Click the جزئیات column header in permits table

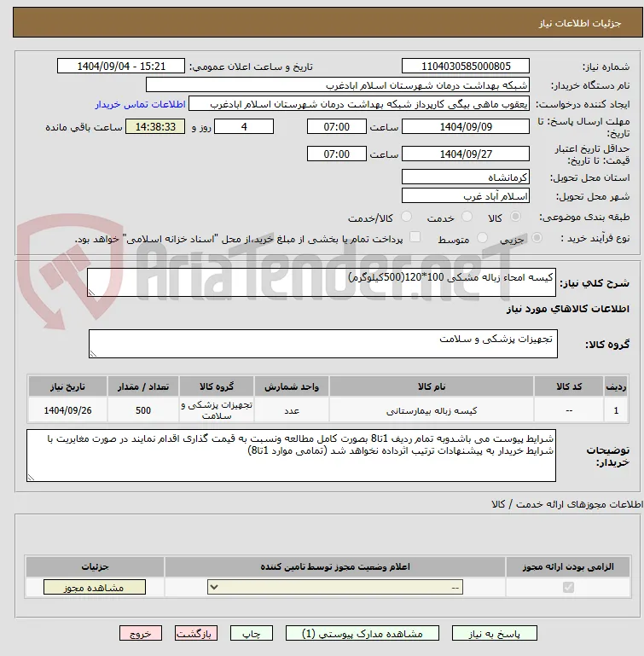point(95,566)
